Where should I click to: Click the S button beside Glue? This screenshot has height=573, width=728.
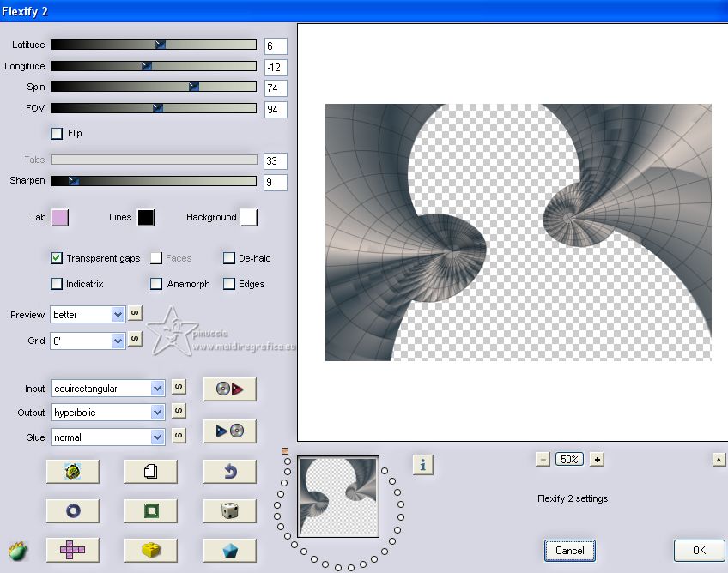pyautogui.click(x=179, y=436)
